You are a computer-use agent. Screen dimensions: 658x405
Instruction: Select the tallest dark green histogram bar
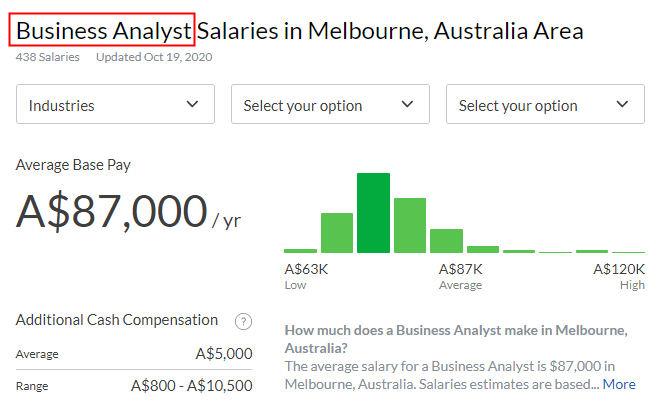tap(373, 213)
